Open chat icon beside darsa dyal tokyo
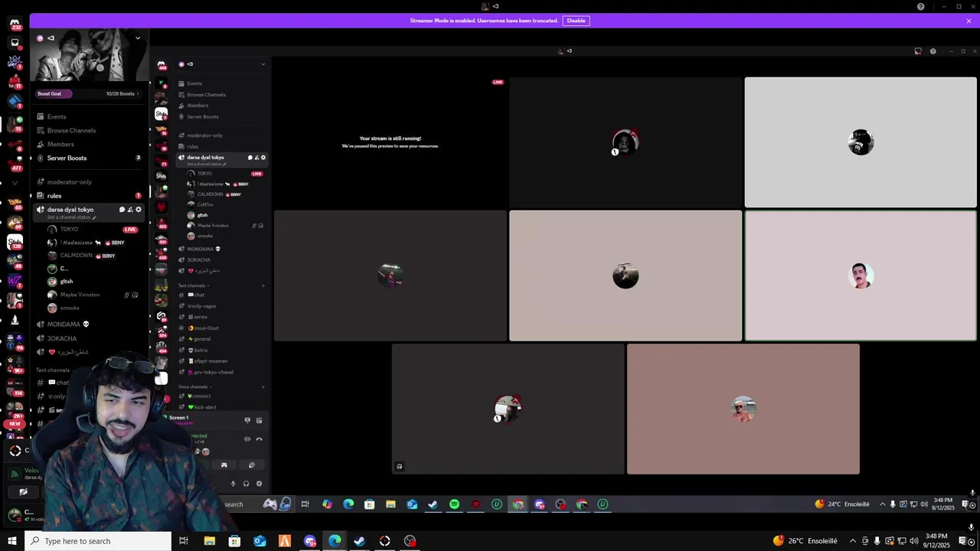 pos(121,210)
